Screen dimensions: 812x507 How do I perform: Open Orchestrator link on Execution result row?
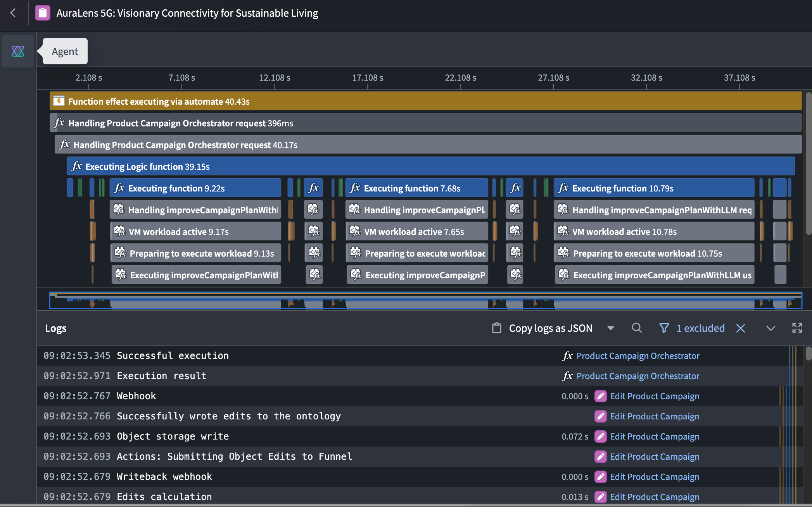coord(638,376)
